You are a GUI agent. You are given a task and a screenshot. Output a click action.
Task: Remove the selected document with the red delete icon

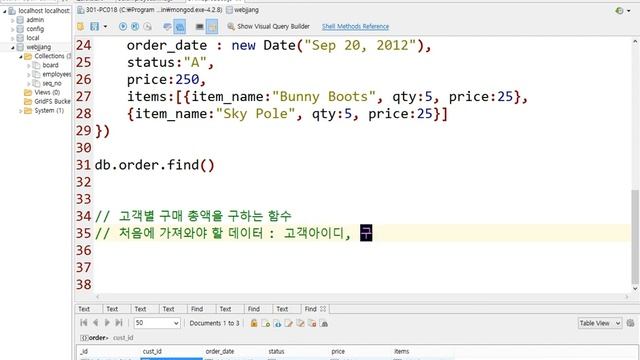312,323
